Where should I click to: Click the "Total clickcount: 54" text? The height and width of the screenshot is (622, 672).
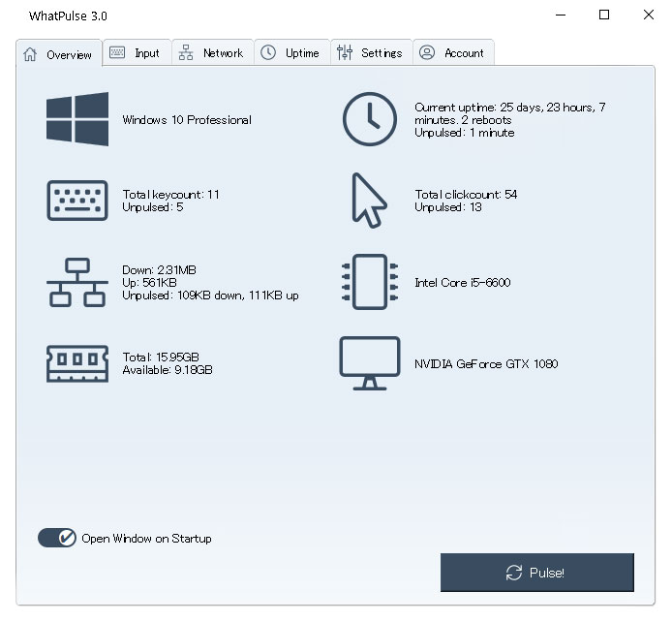click(x=466, y=194)
